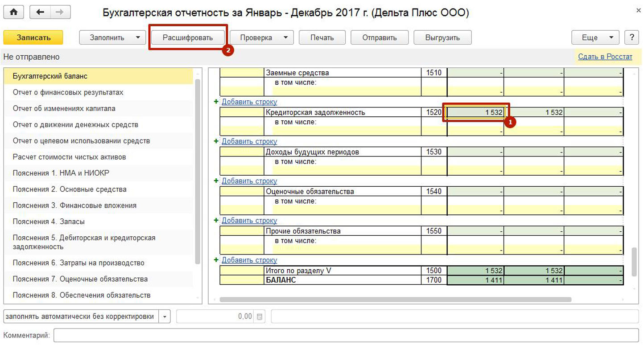
Task: Click Добавить строку above Доходы будущих периодов
Action: (x=249, y=142)
